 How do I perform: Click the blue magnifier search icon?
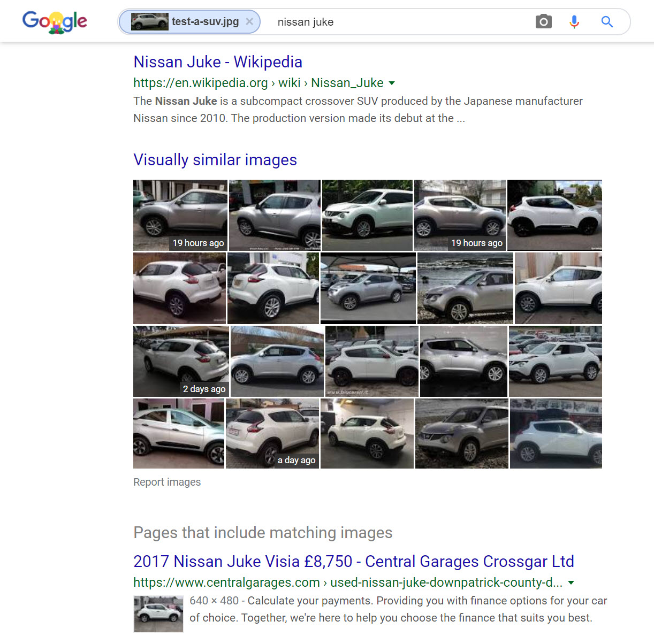coord(607,22)
